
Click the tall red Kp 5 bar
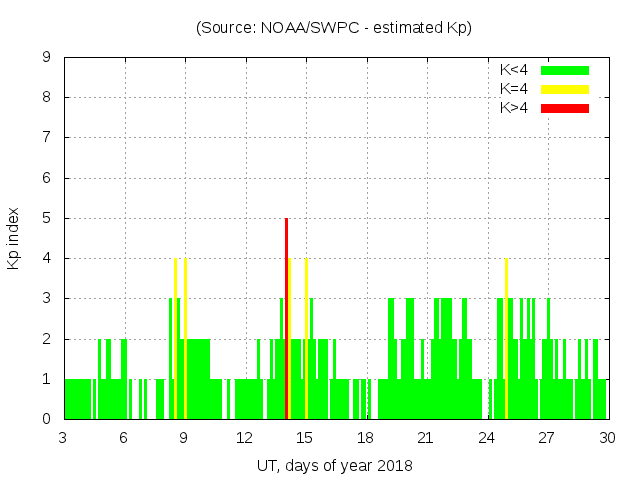(286, 318)
